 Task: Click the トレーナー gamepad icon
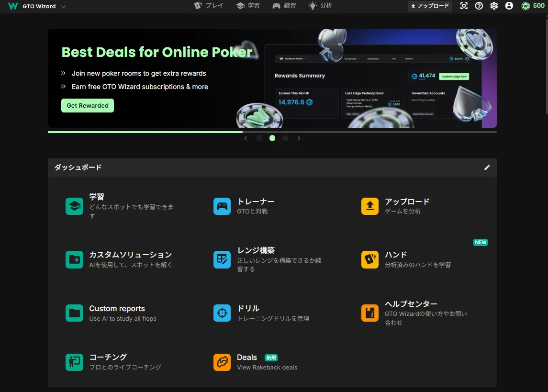[222, 206]
